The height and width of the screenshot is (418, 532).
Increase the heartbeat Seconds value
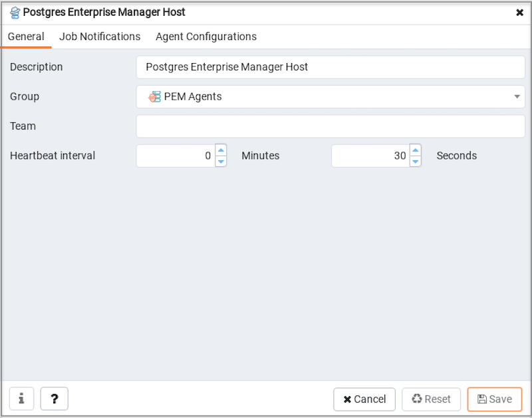click(415, 150)
